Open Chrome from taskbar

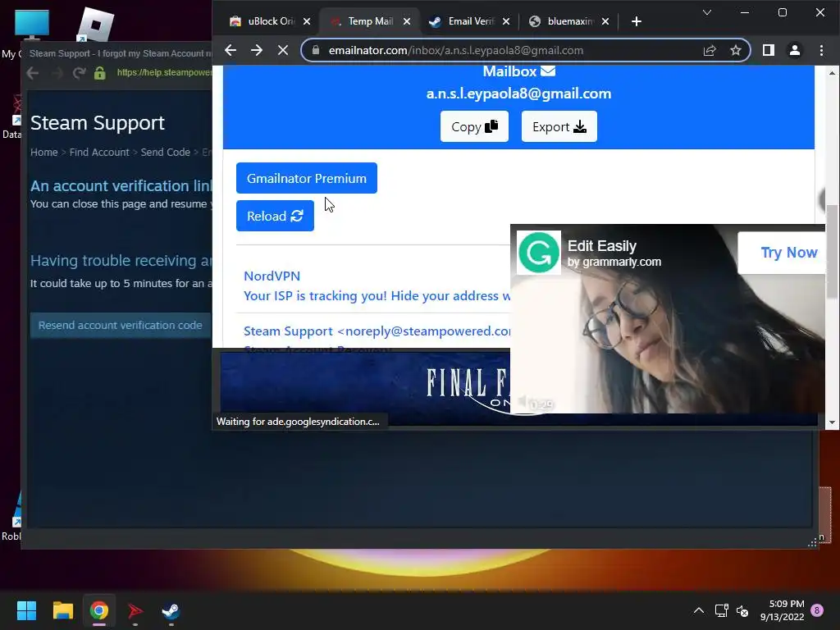[x=99, y=610]
